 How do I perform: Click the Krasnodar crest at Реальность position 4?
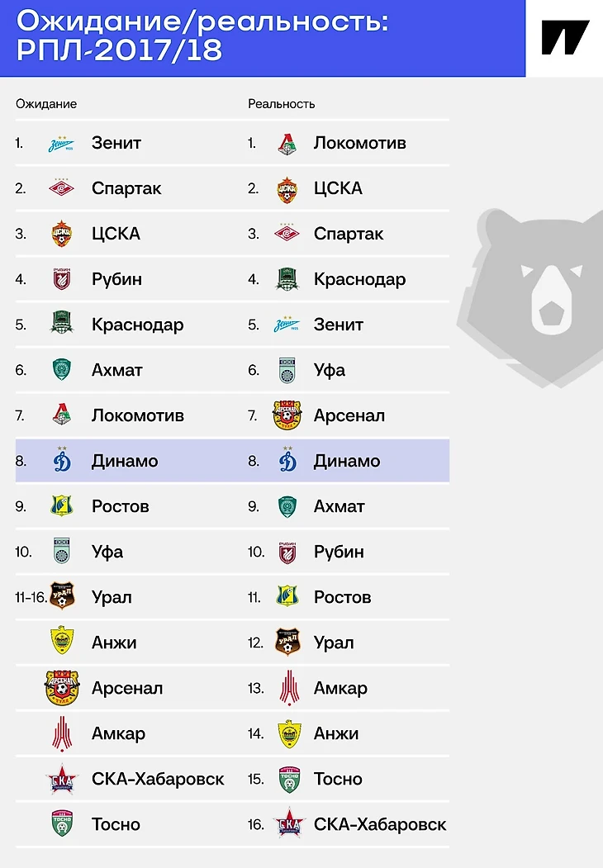[287, 279]
